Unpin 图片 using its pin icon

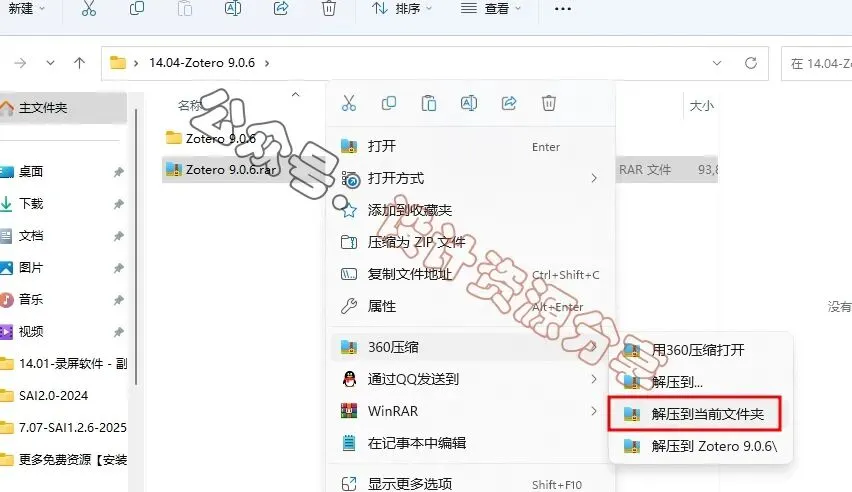click(x=118, y=268)
